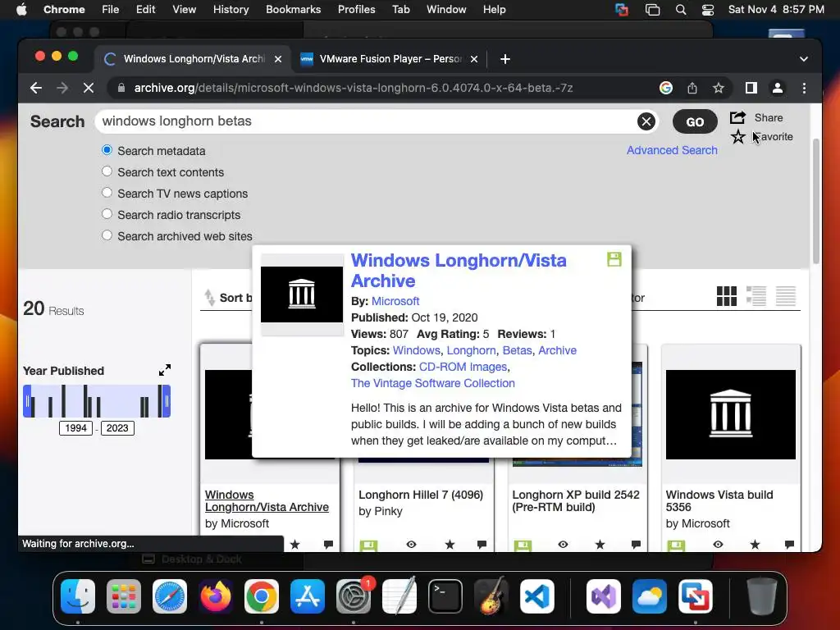The height and width of the screenshot is (630, 840).
Task: Open CD-ROM Images collection link
Action: pyautogui.click(x=463, y=367)
